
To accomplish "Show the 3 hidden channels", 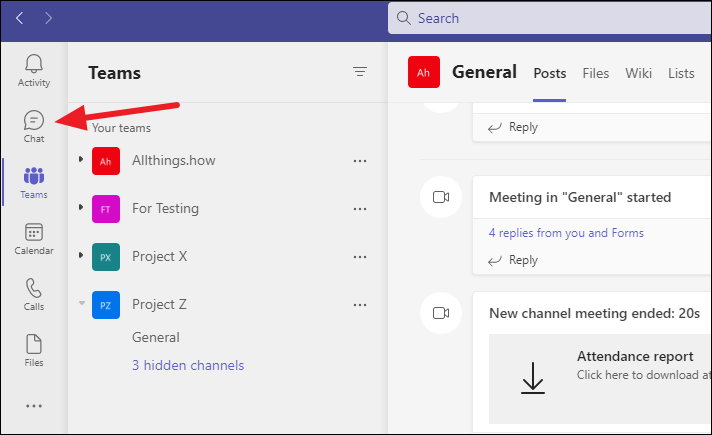I will (188, 365).
